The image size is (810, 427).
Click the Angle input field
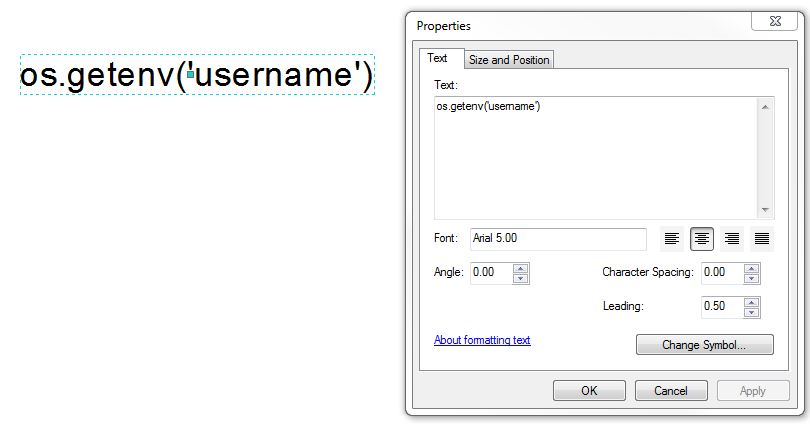pos(490,272)
